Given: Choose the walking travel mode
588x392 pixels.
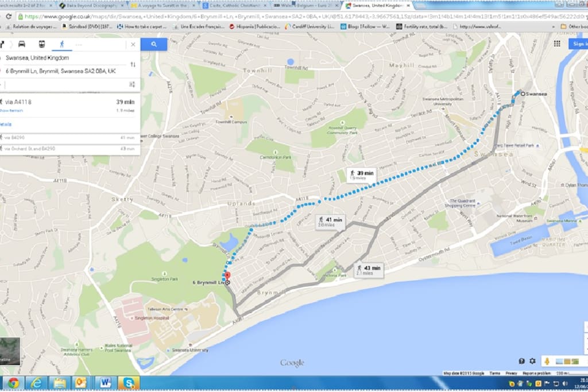Looking at the screenshot, I should (x=62, y=44).
